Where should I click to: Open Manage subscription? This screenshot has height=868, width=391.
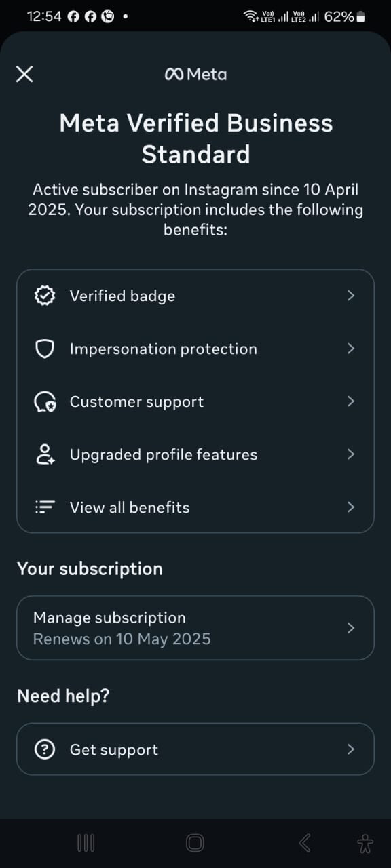(x=195, y=628)
